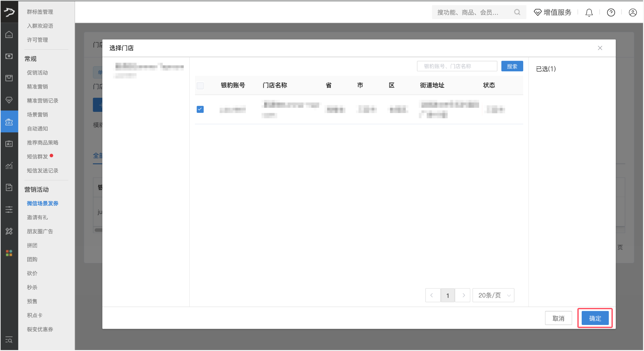This screenshot has height=351, width=644.
Task: Click the search magnifier icon in top bar
Action: [517, 12]
